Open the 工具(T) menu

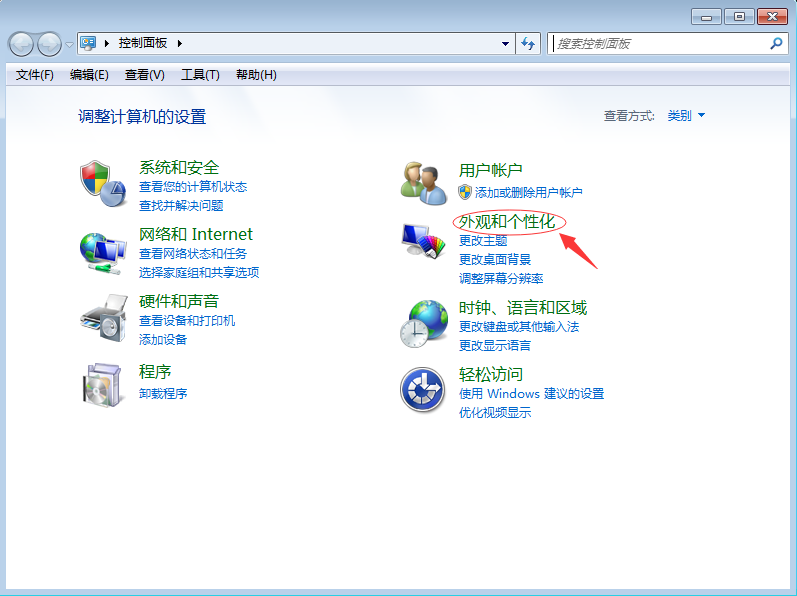(200, 75)
